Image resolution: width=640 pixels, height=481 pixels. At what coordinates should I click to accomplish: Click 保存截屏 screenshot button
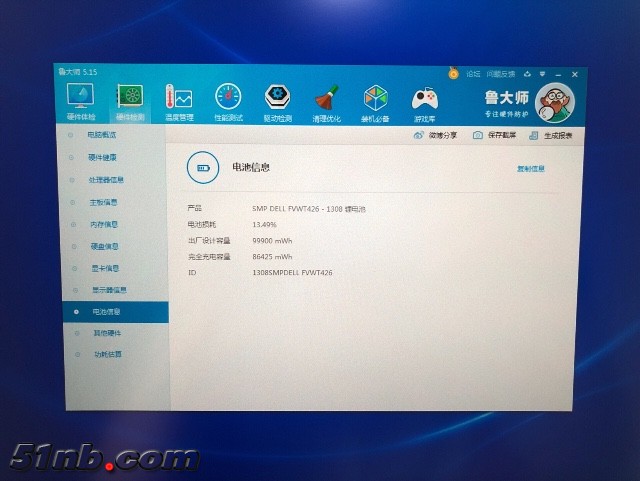[494, 135]
